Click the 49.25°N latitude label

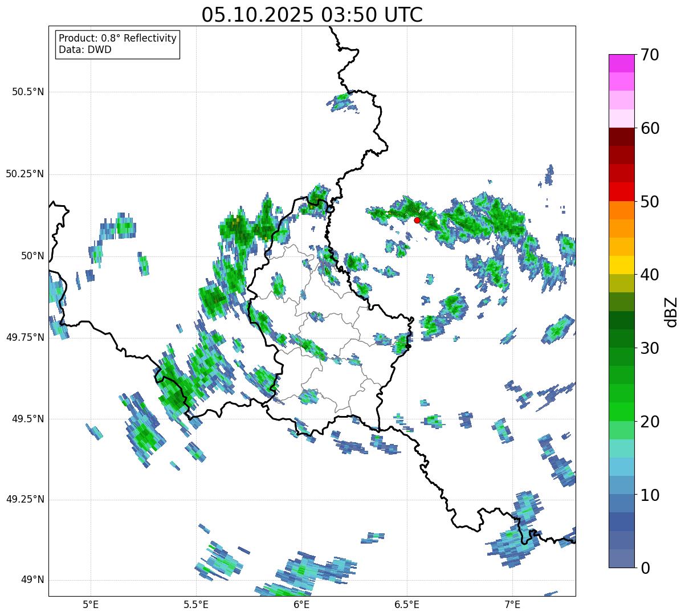[x=25, y=500]
